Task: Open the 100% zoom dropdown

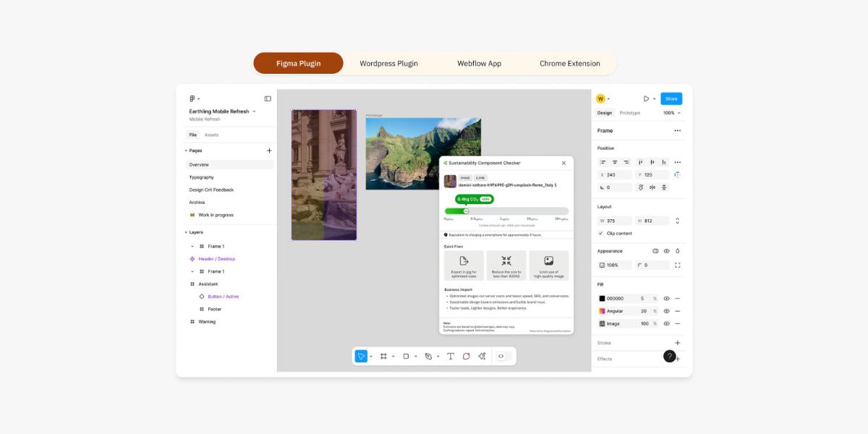Action: (671, 113)
